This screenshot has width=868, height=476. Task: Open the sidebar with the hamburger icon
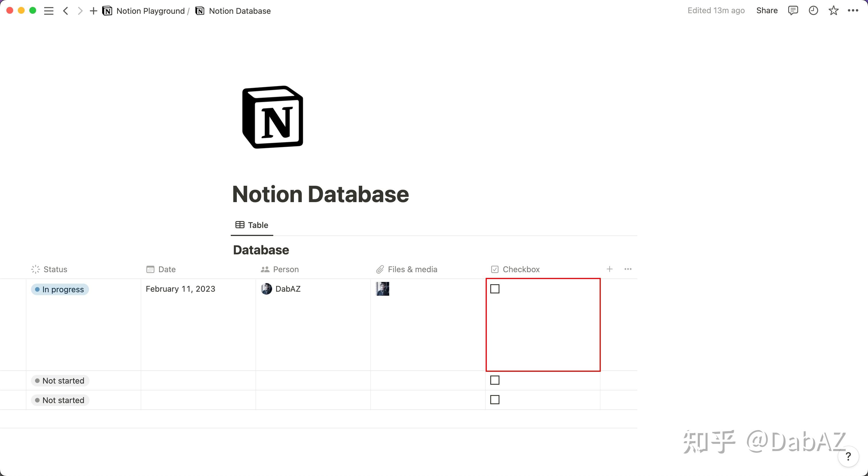click(x=49, y=10)
